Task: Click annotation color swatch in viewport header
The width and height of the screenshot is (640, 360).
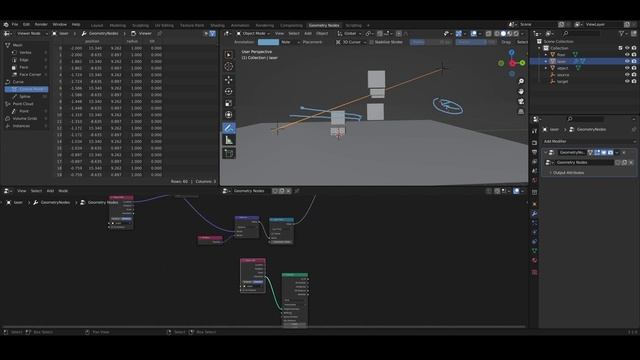Action: [268, 42]
